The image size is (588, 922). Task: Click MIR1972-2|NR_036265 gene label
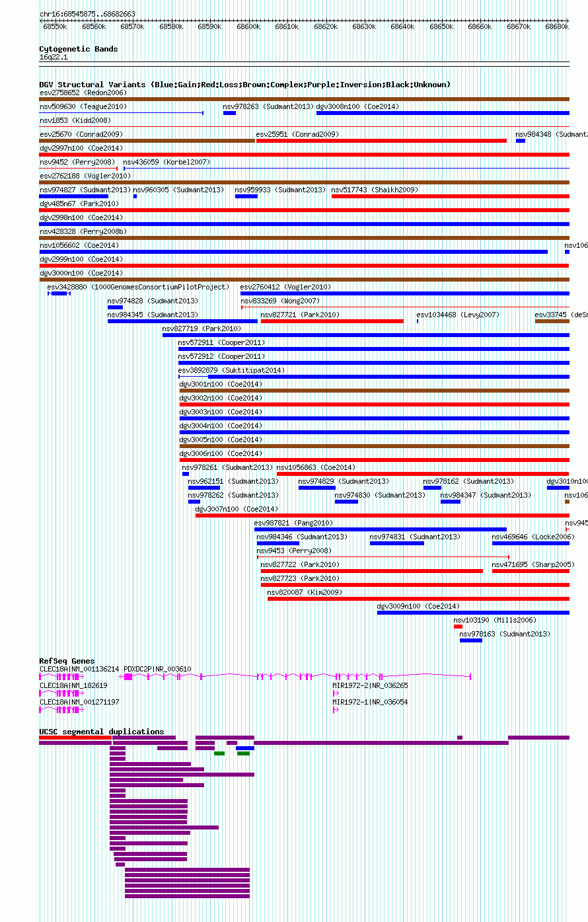(370, 685)
